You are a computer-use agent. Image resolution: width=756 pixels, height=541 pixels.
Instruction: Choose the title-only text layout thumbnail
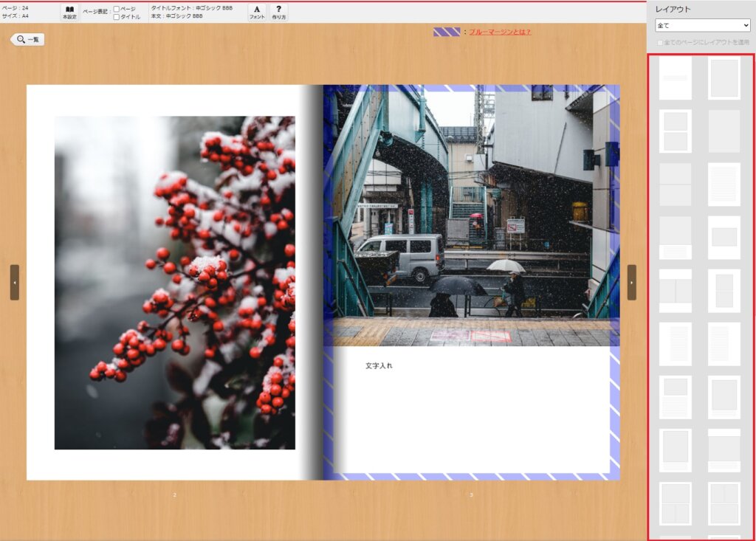(675, 78)
